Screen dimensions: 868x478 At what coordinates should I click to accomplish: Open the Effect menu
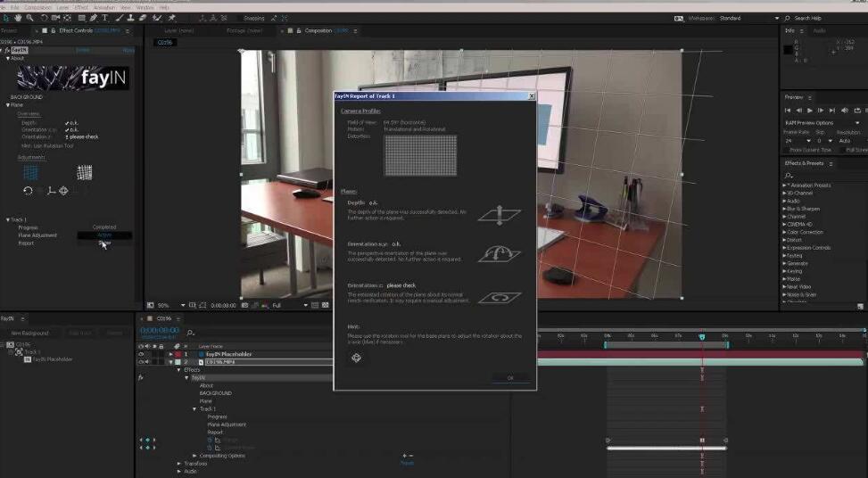click(x=81, y=8)
